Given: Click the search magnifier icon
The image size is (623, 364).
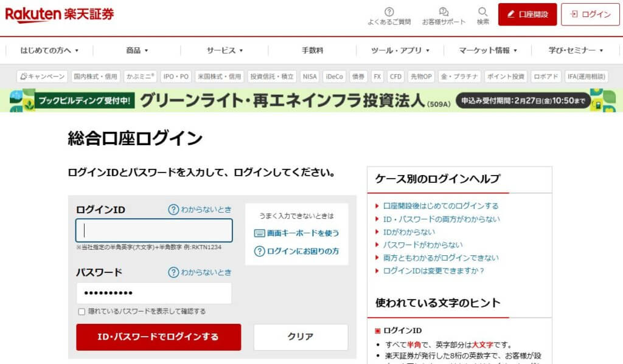Looking at the screenshot, I should [483, 12].
